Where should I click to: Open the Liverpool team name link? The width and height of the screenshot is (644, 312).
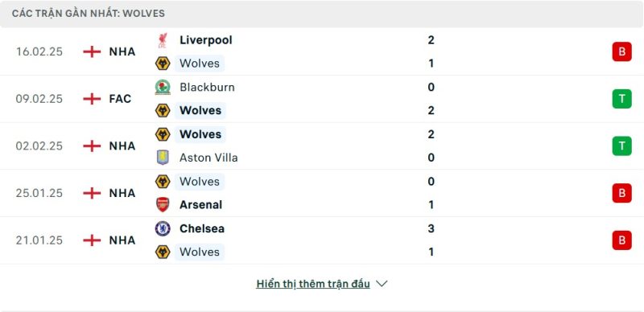coord(206,40)
